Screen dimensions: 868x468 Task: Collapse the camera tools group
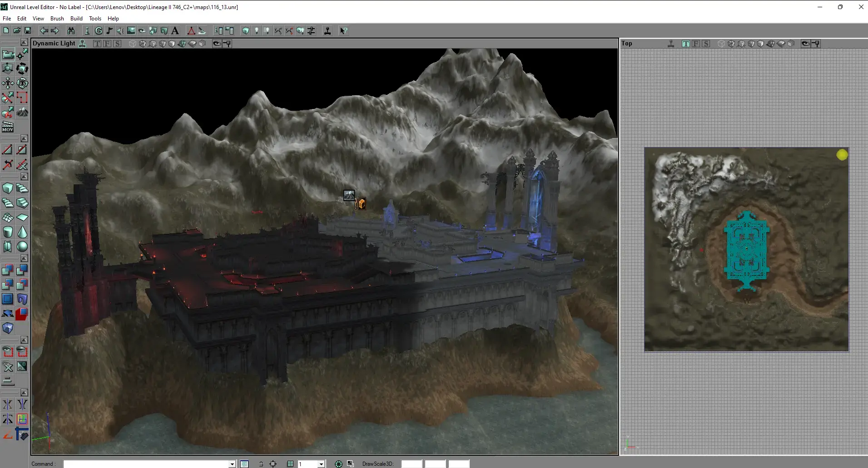24,42
